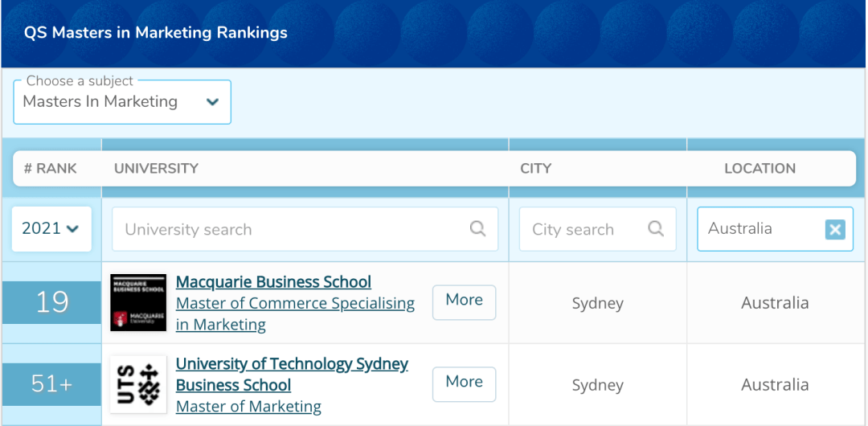Image resolution: width=868 pixels, height=426 pixels.
Task: Click the CITY column header
Action: coord(536,169)
